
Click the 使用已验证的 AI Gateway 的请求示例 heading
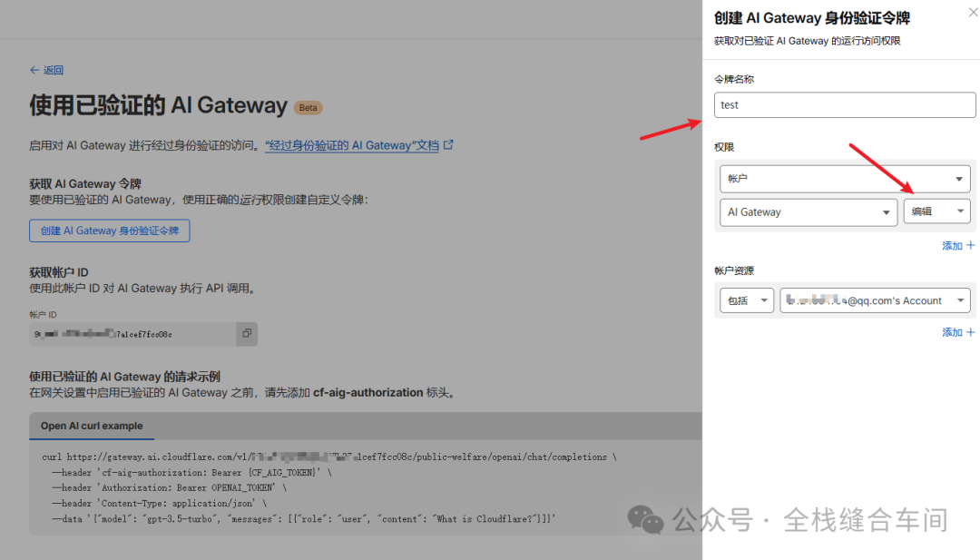tap(124, 377)
